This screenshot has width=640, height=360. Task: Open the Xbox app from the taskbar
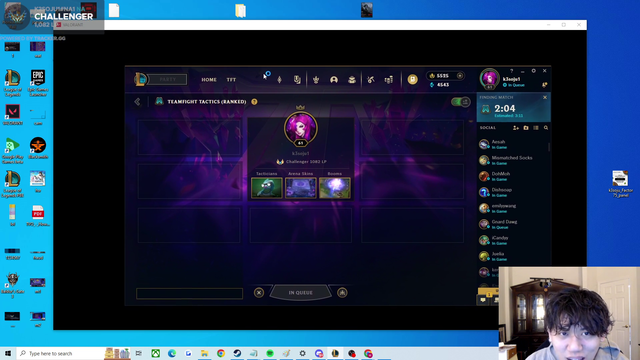pyautogui.click(x=156, y=353)
